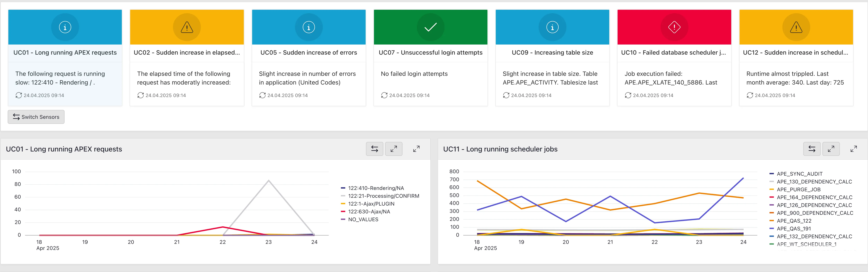868x272 pixels.
Task: Expand UC01 chart with its boxed expand button
Action: pos(394,149)
